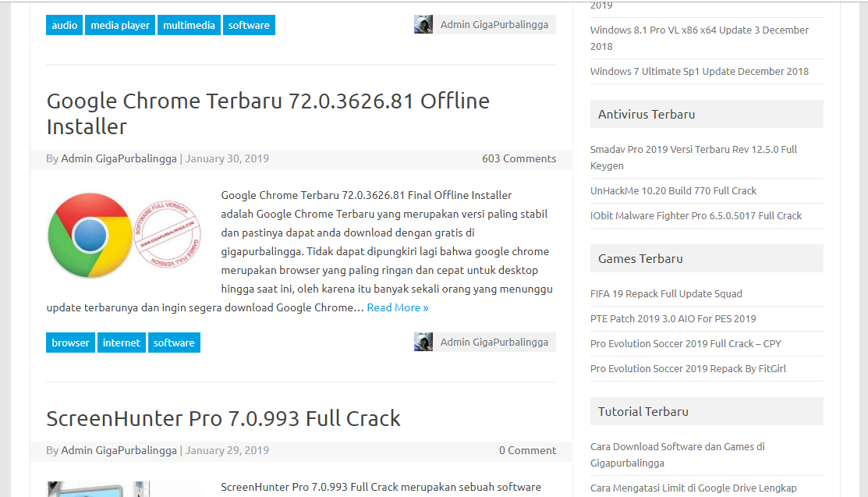Click author avatar beside browser tags
Viewport: 868px width, 497px height.
pos(423,342)
